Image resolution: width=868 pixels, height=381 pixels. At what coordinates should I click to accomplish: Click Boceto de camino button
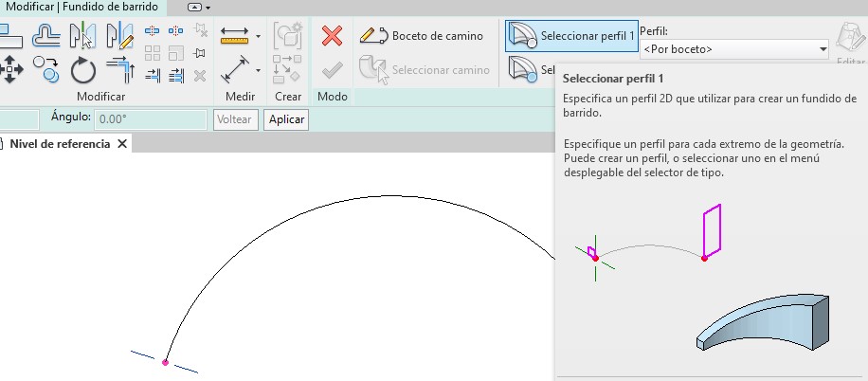(x=423, y=36)
